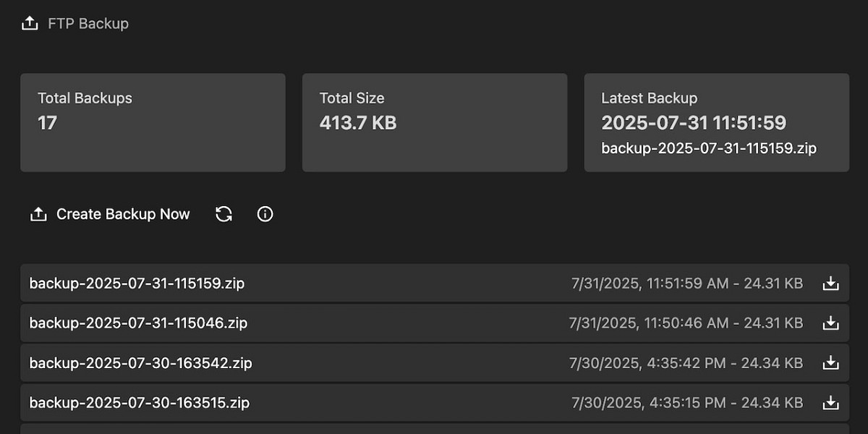Select the backup-2025-07-30-163515.zip file name

click(139, 403)
